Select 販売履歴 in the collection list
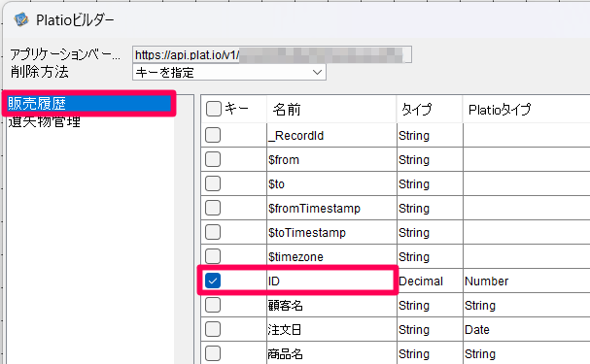The width and height of the screenshot is (590, 364). point(88,103)
